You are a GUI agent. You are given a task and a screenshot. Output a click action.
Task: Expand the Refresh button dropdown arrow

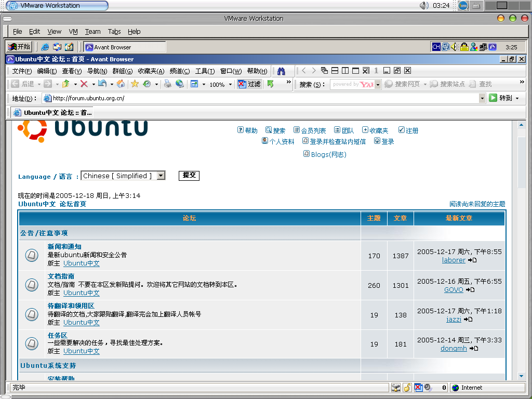(112, 84)
